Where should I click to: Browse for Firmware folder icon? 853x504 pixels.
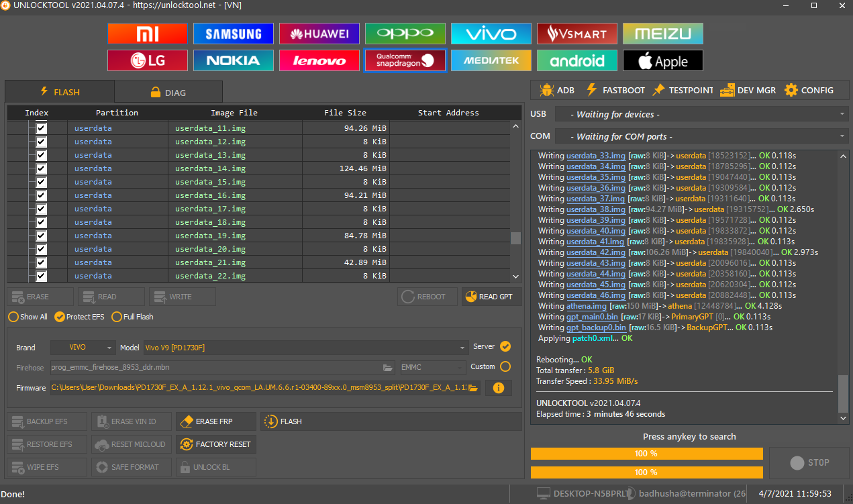click(473, 388)
